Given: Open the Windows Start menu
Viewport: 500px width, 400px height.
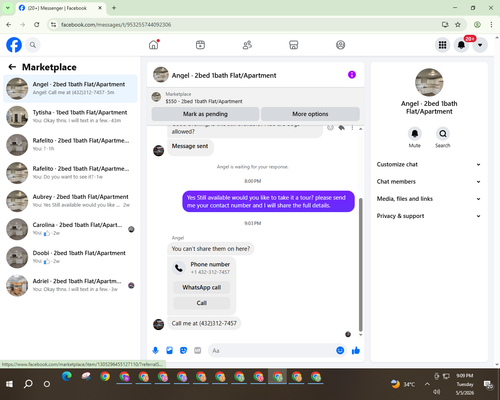Looking at the screenshot, I should click(9, 384).
